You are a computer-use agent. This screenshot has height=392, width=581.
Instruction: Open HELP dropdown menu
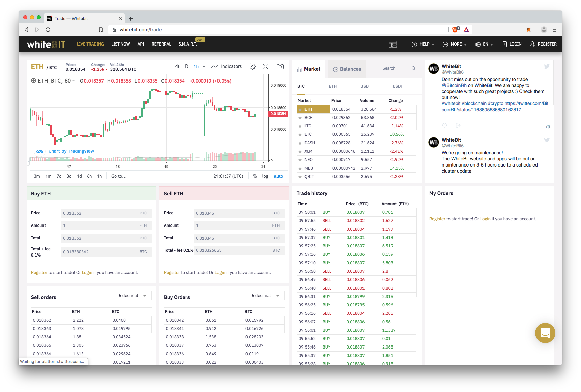tap(423, 44)
